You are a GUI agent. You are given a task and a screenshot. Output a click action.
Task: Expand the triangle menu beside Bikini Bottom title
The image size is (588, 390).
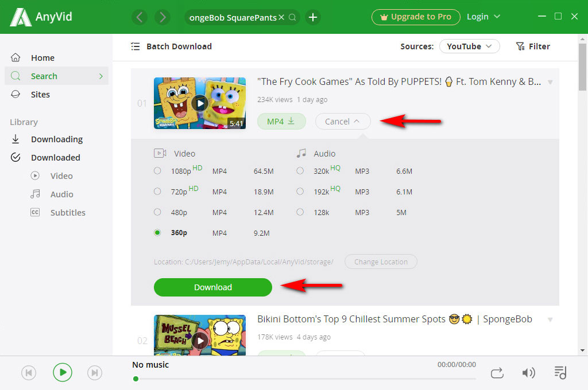(550, 319)
